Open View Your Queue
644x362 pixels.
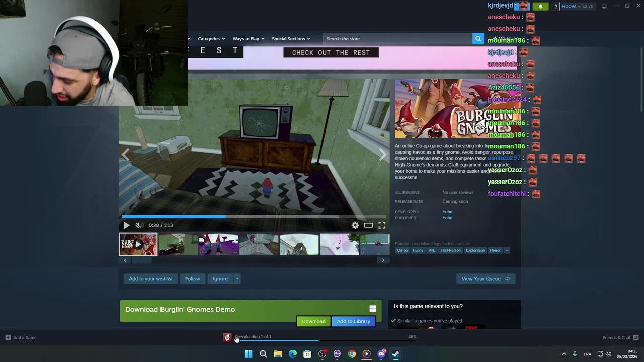click(x=486, y=279)
